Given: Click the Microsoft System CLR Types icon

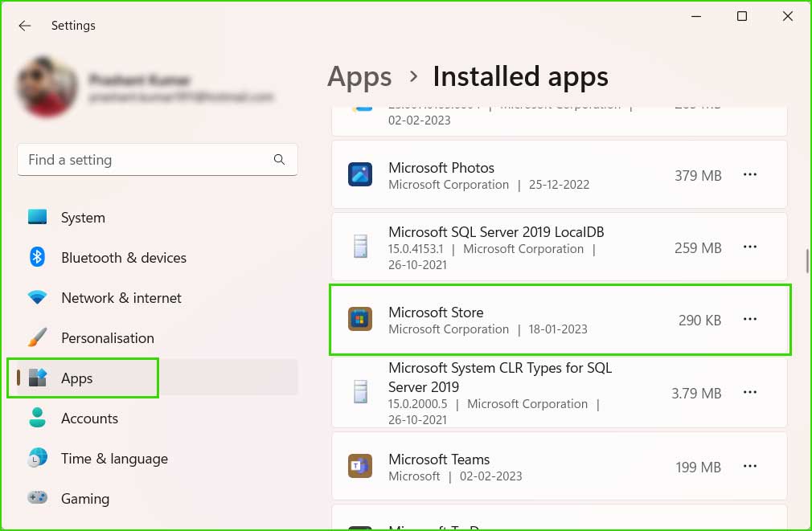Looking at the screenshot, I should (360, 392).
